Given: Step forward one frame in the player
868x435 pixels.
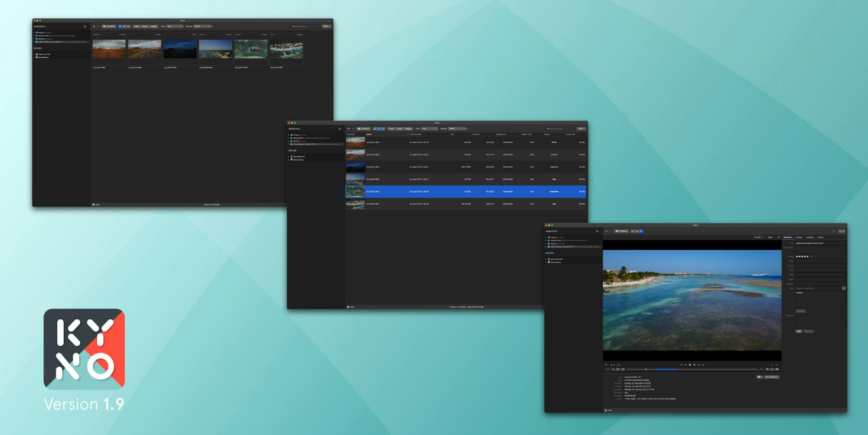Looking at the screenshot, I should (x=699, y=365).
